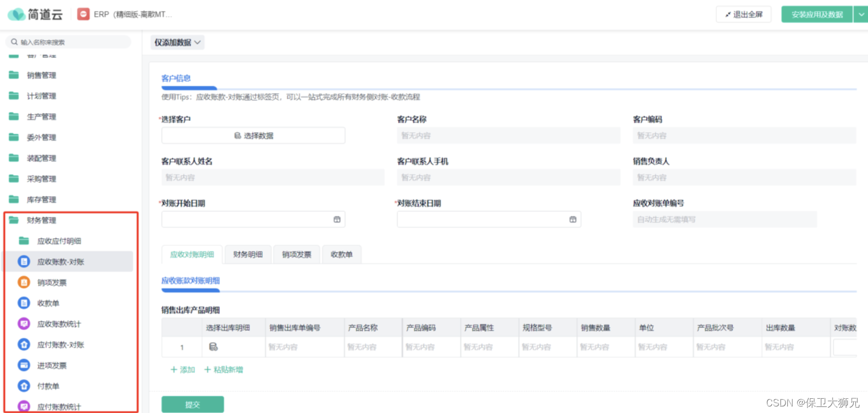Select 销售管理 in the sidebar

[41, 75]
